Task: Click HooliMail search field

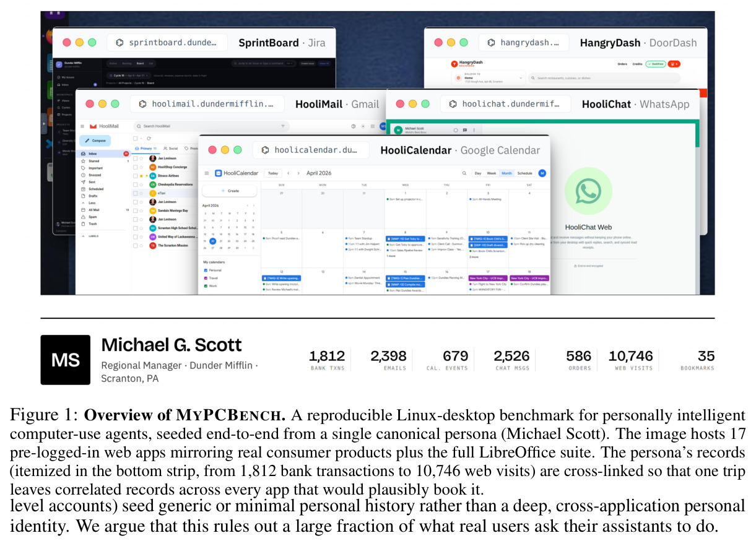Action: click(212, 126)
